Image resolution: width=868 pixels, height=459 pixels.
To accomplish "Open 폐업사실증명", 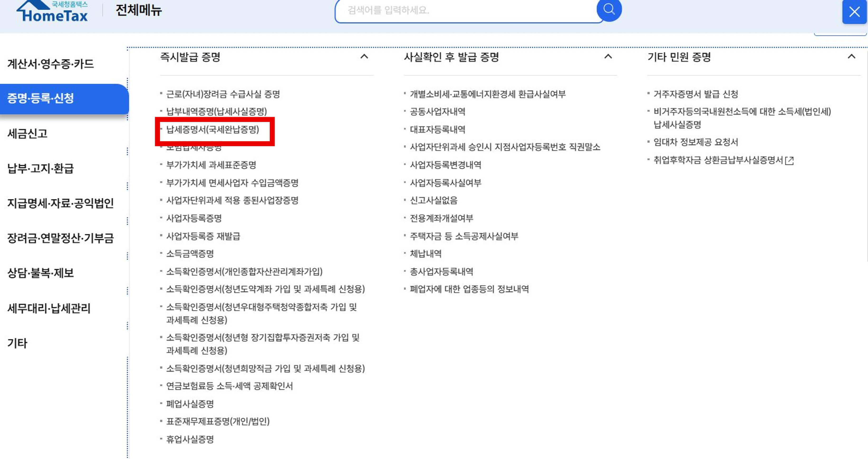I will [190, 404].
